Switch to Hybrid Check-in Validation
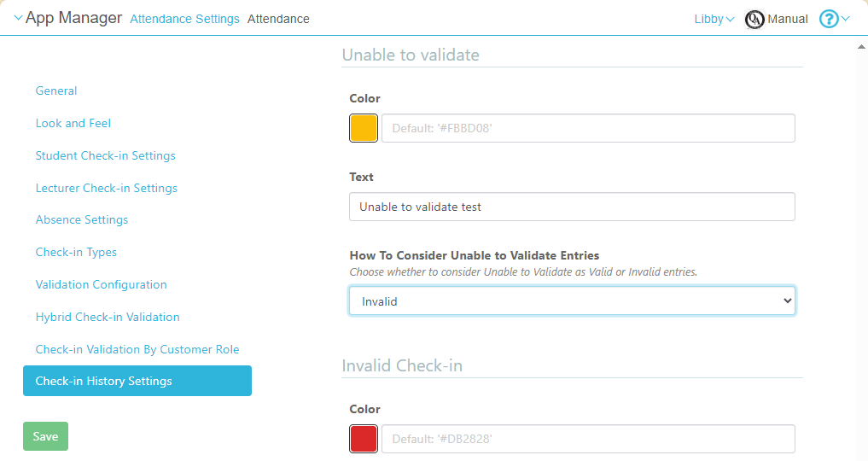 (108, 317)
